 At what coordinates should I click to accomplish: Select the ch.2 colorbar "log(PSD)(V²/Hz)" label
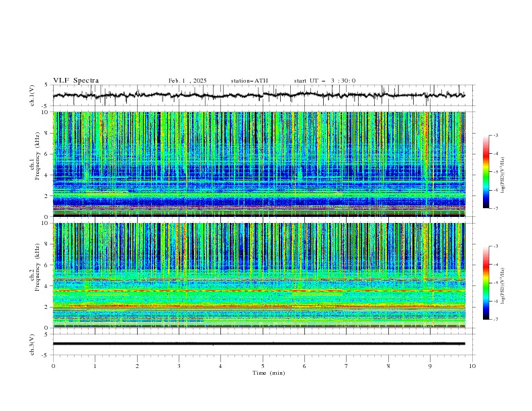tap(502, 286)
